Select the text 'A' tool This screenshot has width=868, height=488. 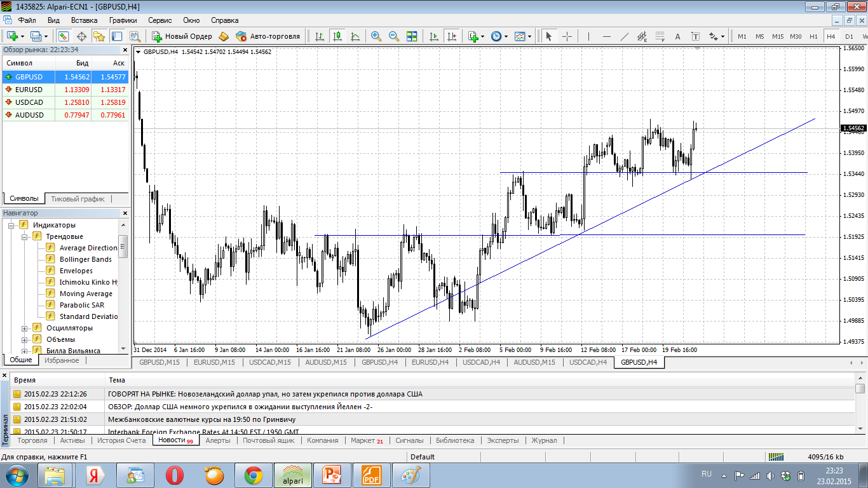tap(677, 36)
